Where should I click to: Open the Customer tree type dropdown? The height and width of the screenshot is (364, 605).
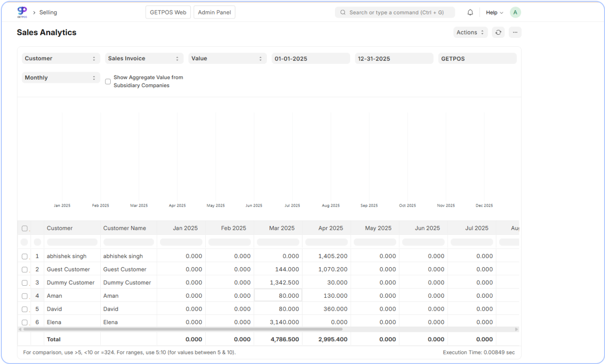point(61,58)
